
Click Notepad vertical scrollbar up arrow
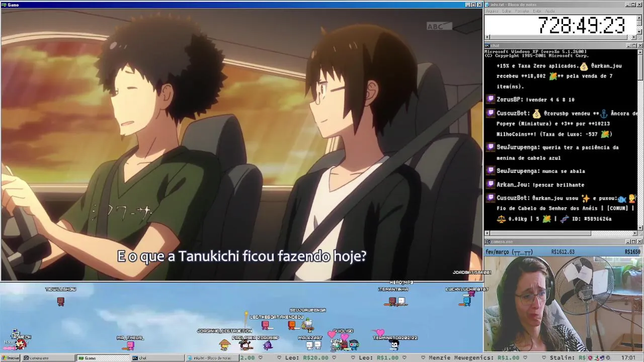coord(639,18)
